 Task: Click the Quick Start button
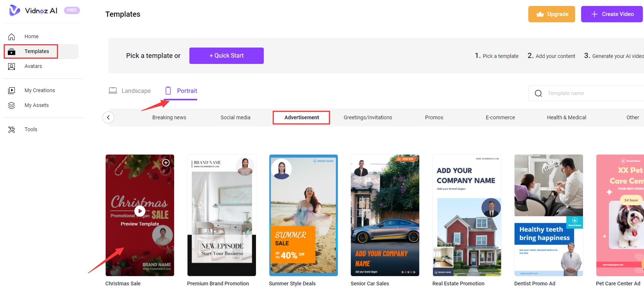(x=226, y=56)
